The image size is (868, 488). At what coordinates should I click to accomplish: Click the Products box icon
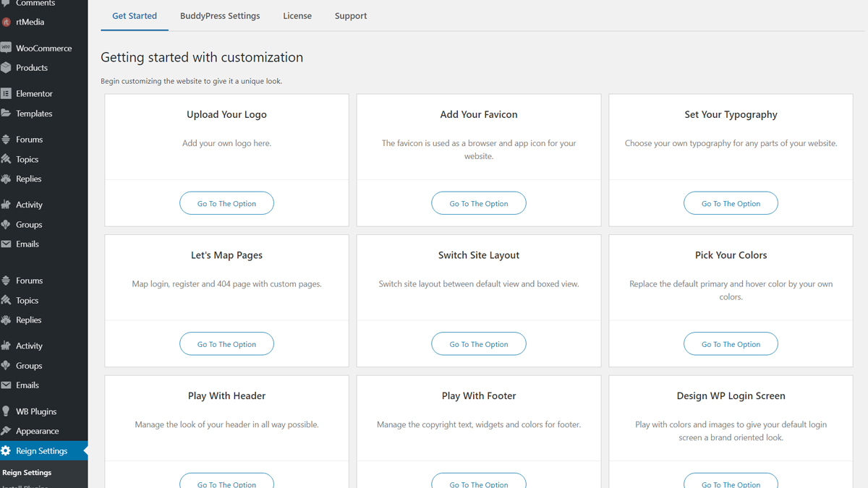pos(7,68)
